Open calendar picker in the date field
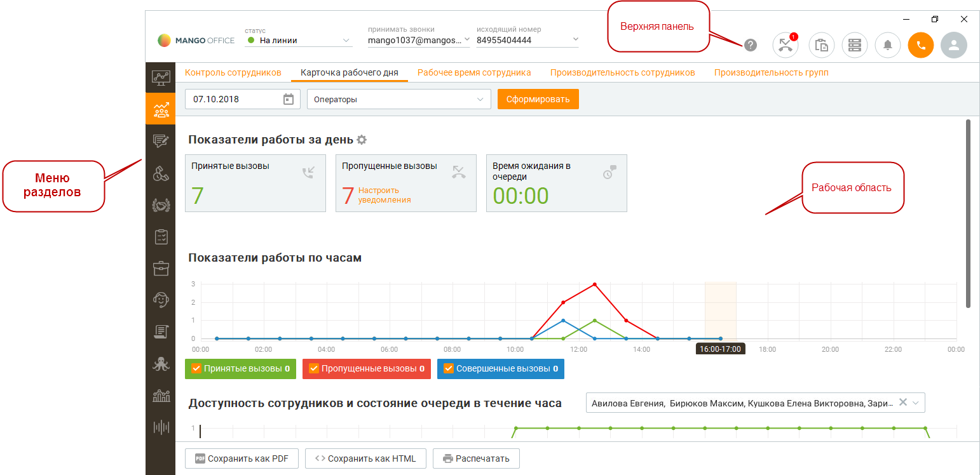Image resolution: width=980 pixels, height=475 pixels. [289, 99]
